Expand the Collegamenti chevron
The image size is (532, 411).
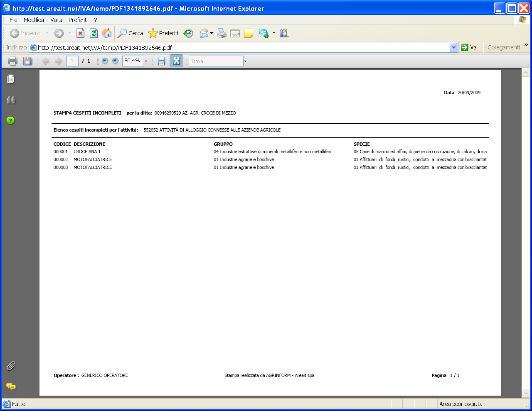pyautogui.click(x=526, y=45)
